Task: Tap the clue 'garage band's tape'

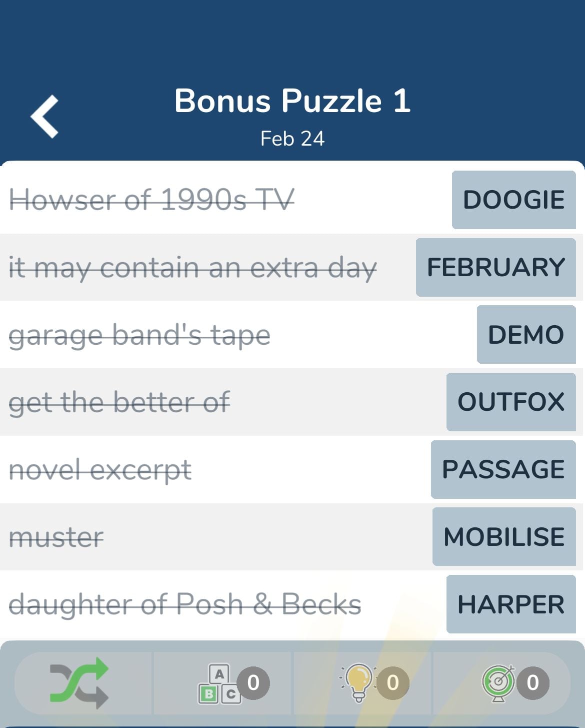Action: click(139, 335)
